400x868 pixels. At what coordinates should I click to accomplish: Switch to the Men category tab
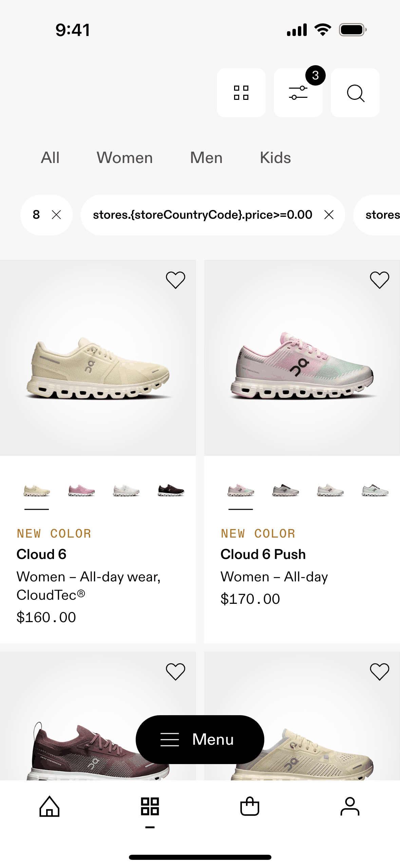click(x=206, y=158)
